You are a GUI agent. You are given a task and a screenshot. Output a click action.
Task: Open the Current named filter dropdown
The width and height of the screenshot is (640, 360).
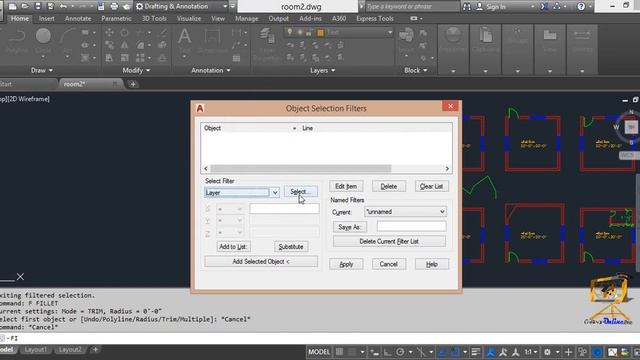(x=442, y=212)
